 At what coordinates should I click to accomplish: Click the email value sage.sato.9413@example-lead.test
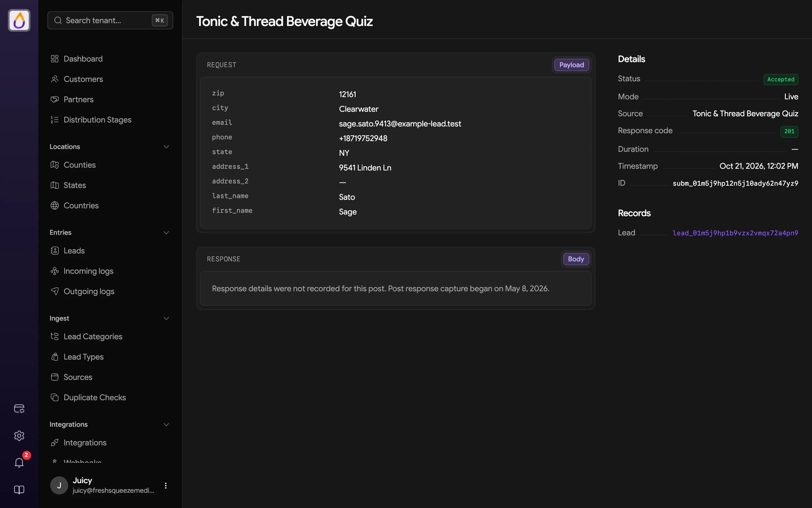[400, 124]
